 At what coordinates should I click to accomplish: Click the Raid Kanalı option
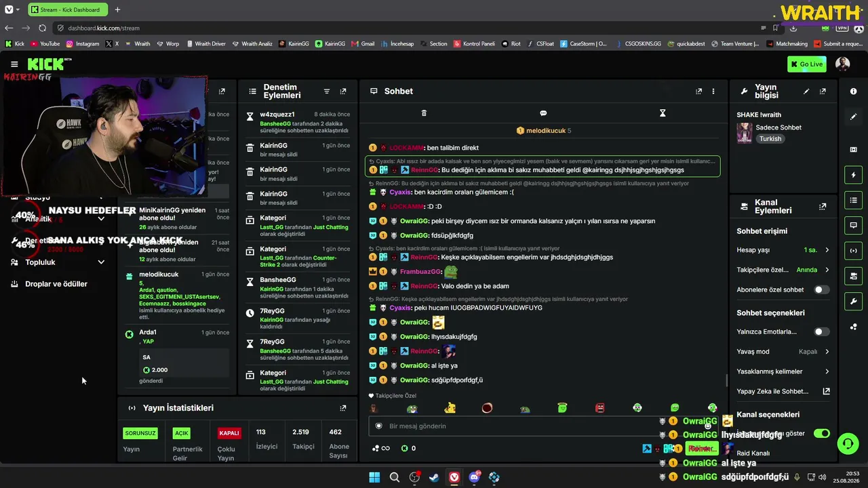[753, 453]
